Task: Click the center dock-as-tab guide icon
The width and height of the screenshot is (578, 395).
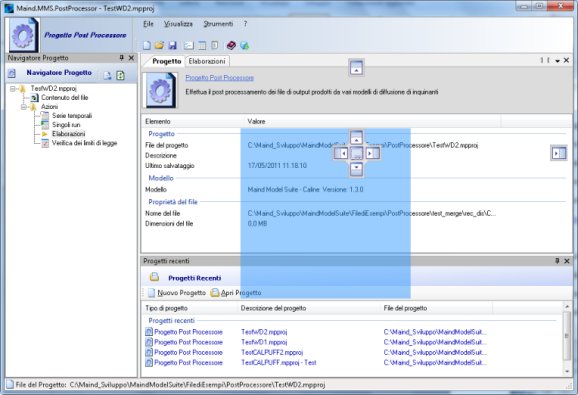Action: 356,153
